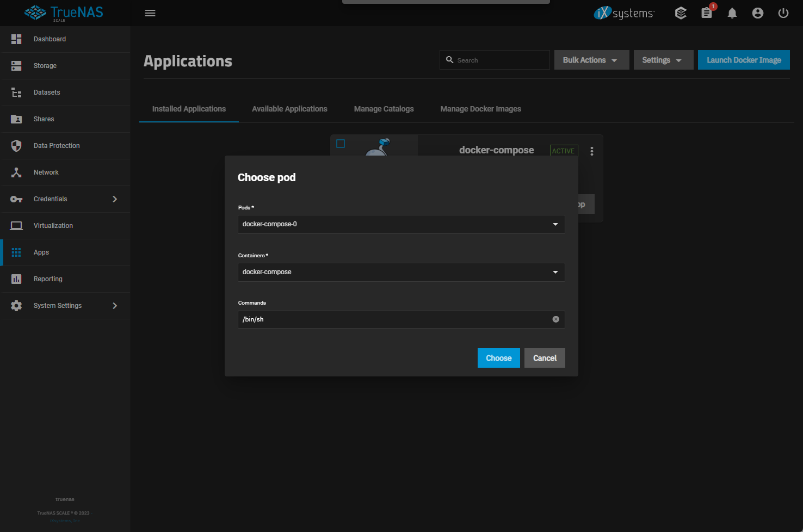Click the Shares folder icon

[x=16, y=119]
